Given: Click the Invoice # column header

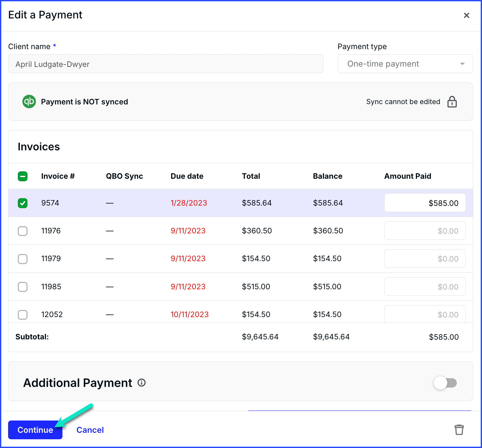Looking at the screenshot, I should click(58, 176).
